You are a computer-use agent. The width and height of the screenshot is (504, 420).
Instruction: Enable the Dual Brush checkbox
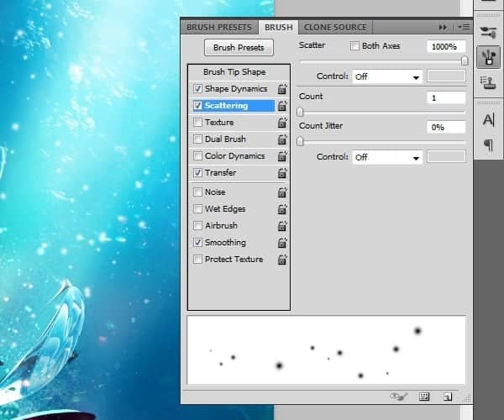197,139
